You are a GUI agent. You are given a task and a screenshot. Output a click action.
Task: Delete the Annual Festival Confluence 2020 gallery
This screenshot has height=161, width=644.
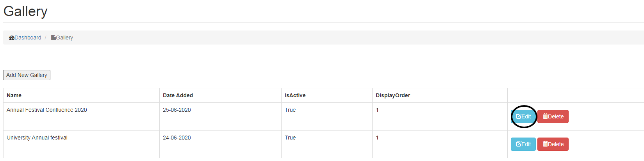tap(553, 116)
